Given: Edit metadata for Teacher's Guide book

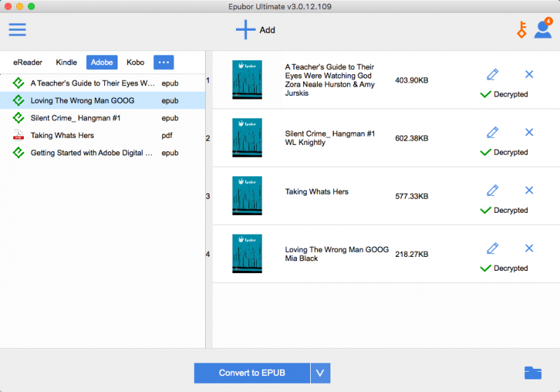Looking at the screenshot, I should pyautogui.click(x=492, y=74).
